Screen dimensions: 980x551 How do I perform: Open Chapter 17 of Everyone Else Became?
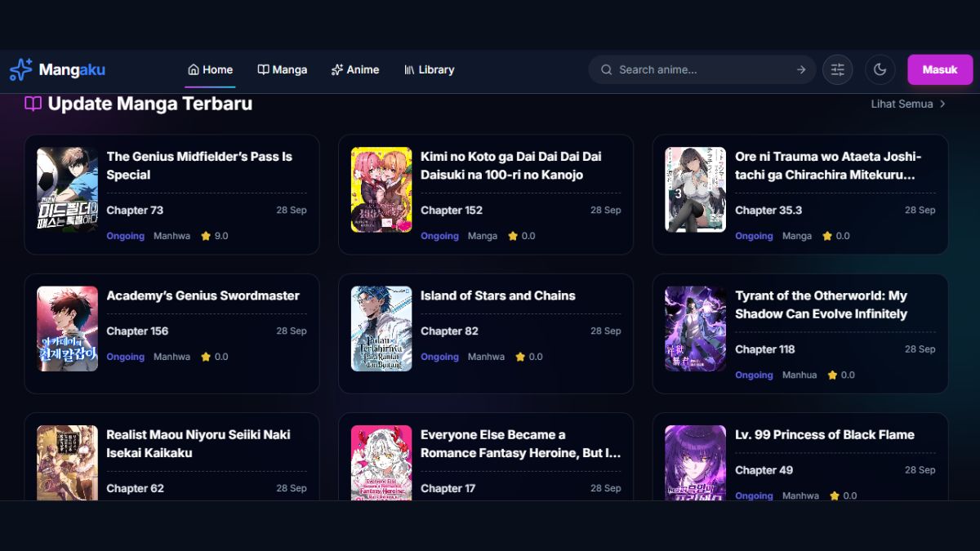pyautogui.click(x=448, y=489)
